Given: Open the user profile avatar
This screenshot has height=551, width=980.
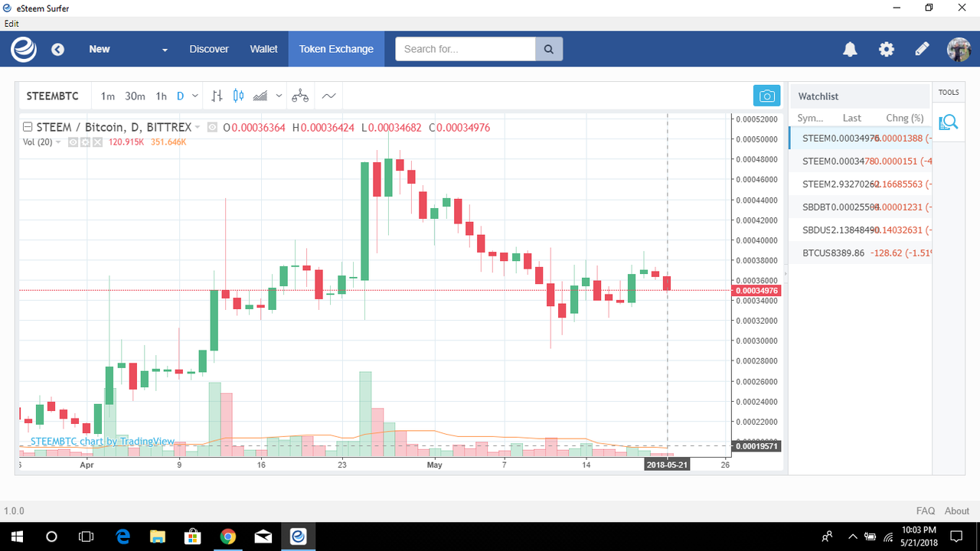Looking at the screenshot, I should [959, 50].
